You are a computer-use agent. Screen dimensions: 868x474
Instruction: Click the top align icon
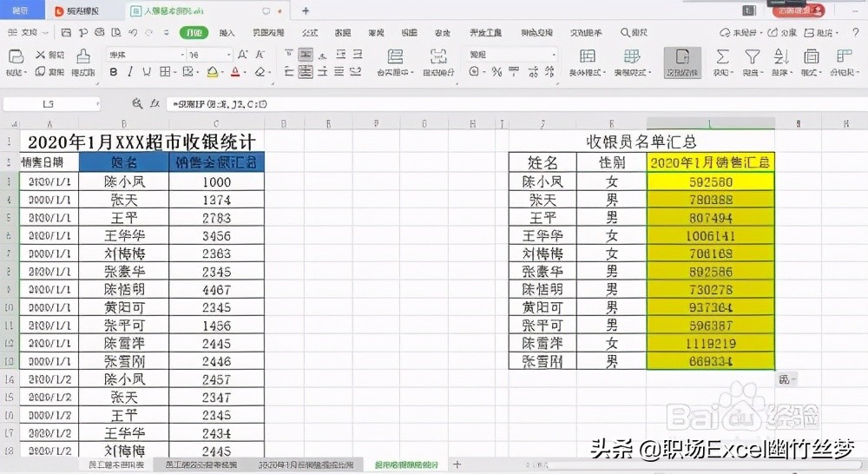point(288,54)
